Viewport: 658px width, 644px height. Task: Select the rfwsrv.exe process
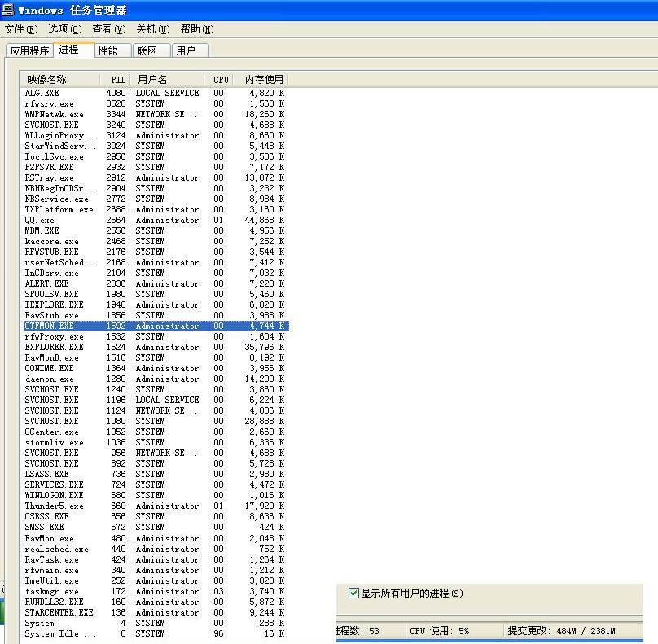[x=156, y=103]
